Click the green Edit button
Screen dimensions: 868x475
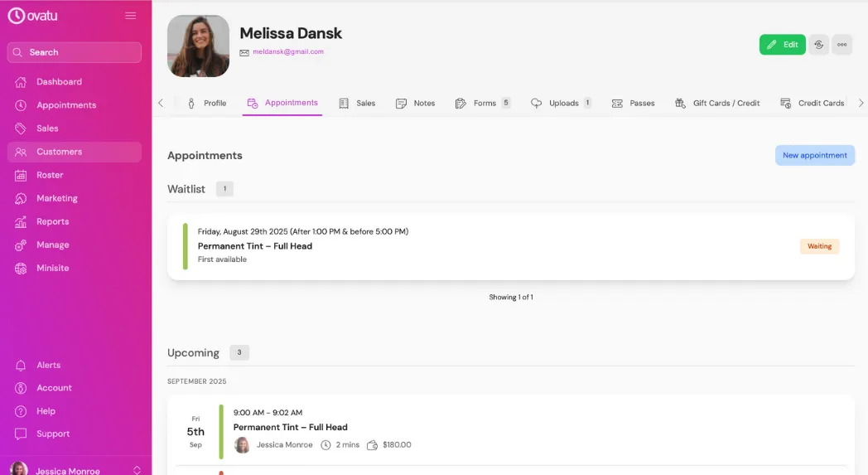[782, 44]
